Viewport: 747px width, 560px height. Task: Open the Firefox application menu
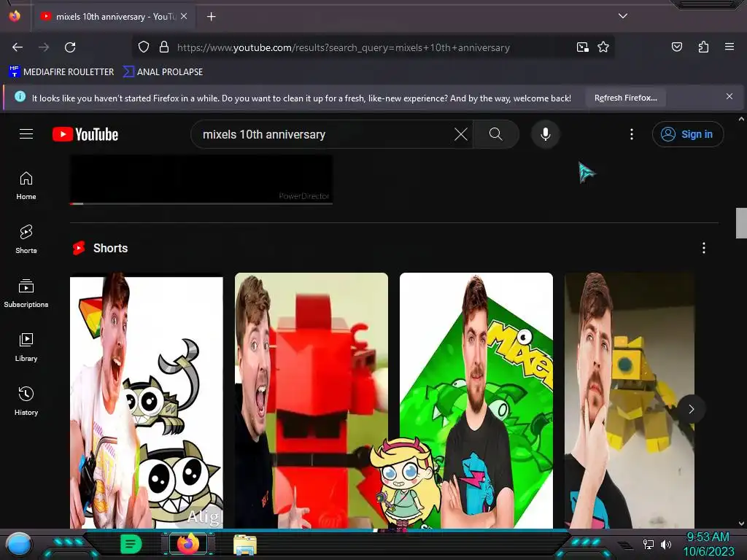(729, 47)
